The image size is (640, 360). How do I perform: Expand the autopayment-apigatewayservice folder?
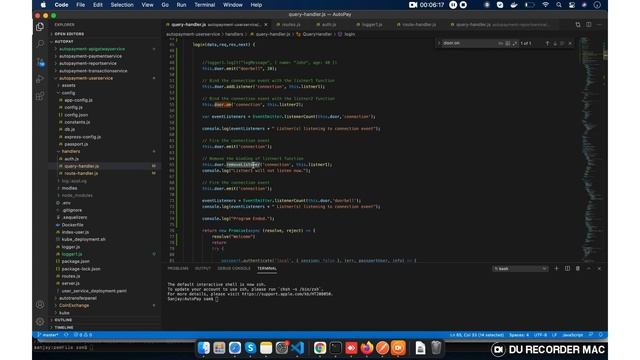pyautogui.click(x=92, y=49)
